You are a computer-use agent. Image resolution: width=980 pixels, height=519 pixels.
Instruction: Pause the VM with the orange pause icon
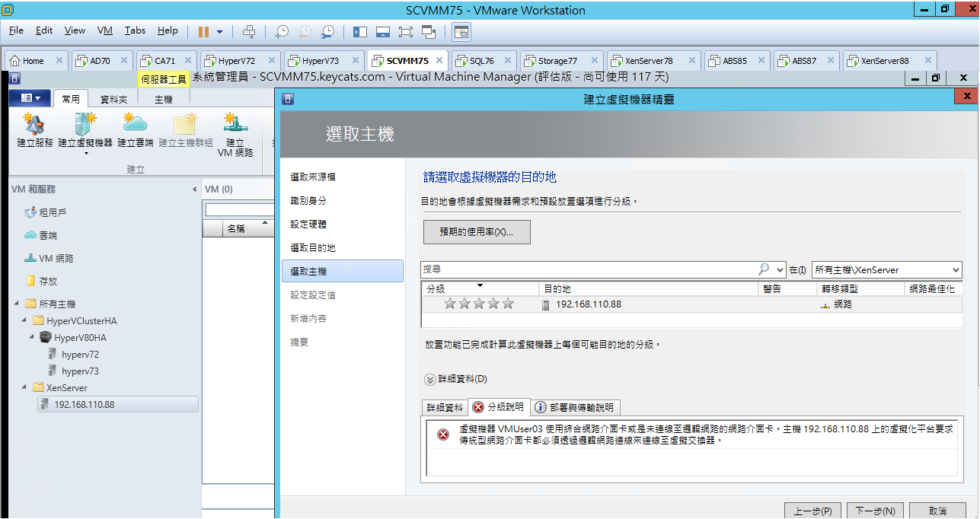coord(203,31)
